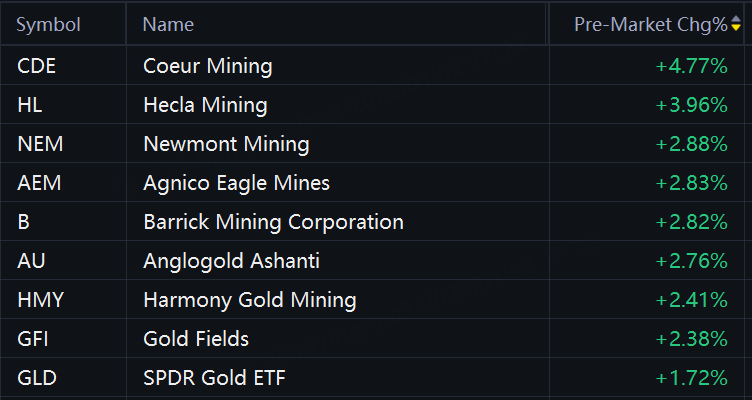Click the Name column header
The width and height of the screenshot is (752, 400).
168,24
